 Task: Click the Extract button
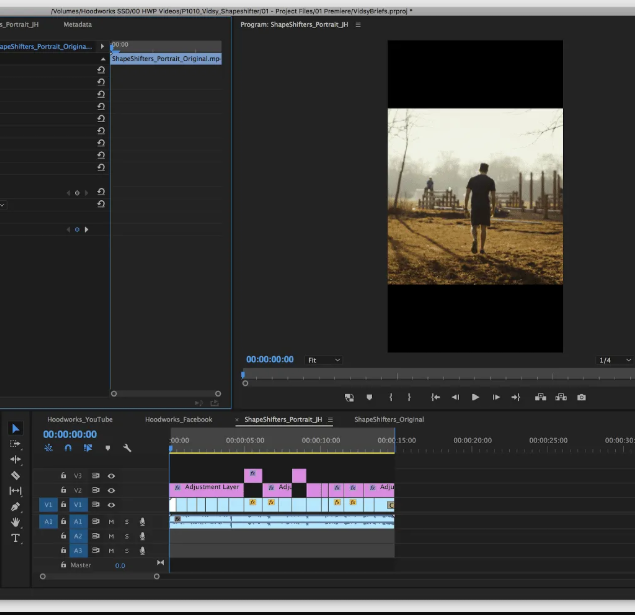[561, 397]
